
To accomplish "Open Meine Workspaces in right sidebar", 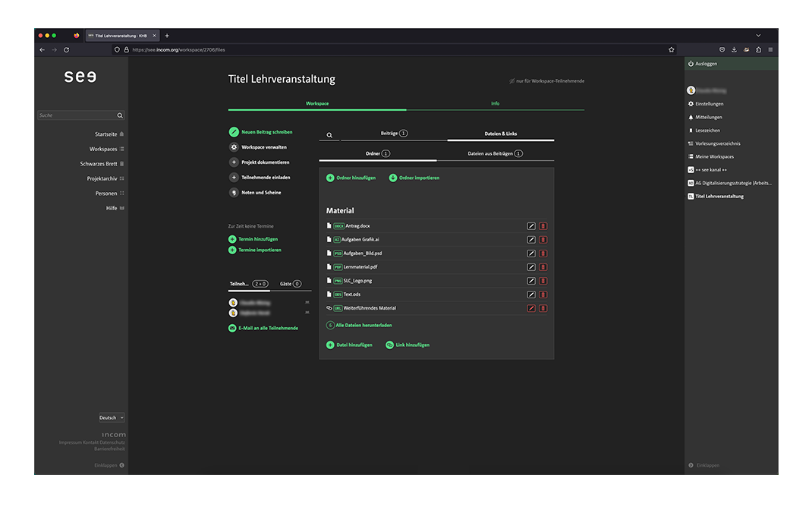I will pyautogui.click(x=710, y=157).
